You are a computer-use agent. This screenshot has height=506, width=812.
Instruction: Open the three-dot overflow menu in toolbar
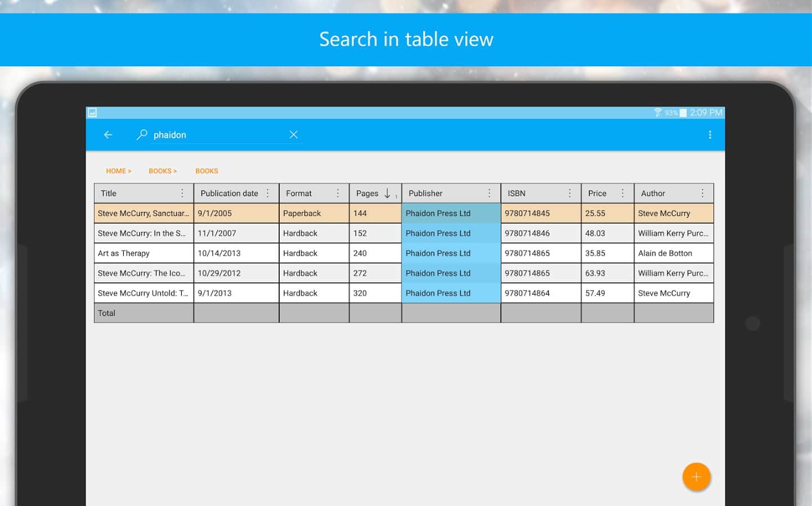pyautogui.click(x=710, y=135)
